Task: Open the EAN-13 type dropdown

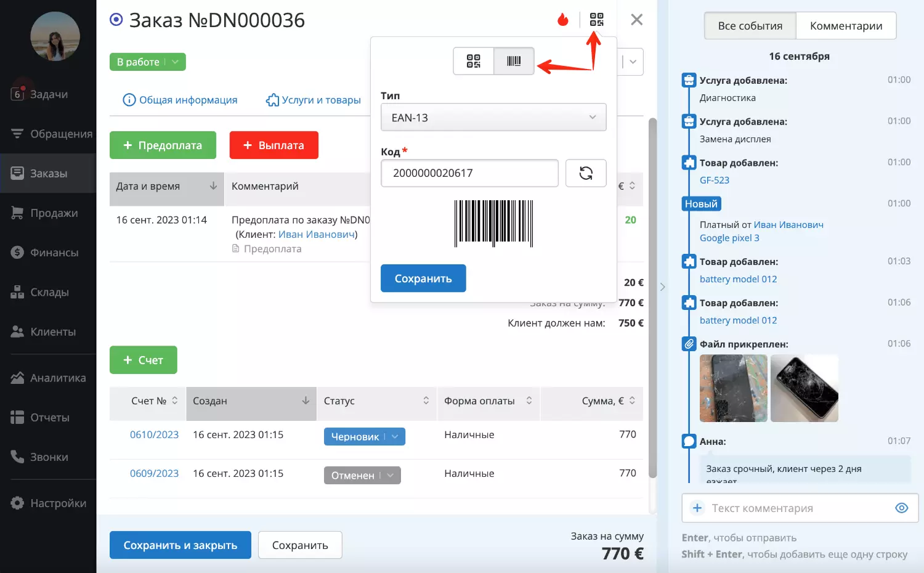Action: (x=493, y=117)
